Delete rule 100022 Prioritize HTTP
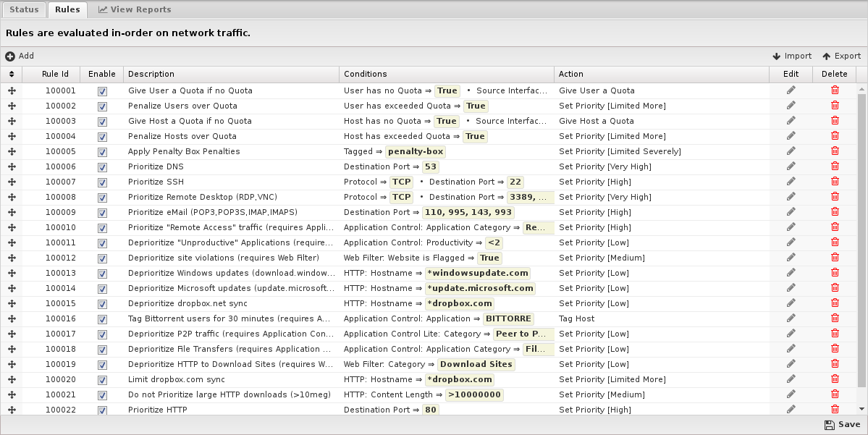 [834, 409]
